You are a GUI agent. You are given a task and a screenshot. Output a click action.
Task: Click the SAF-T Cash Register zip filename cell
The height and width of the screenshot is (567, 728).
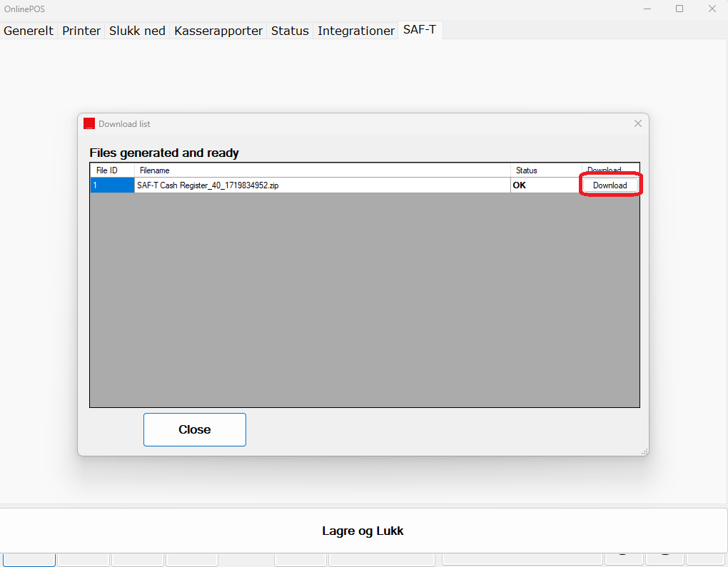pos(322,185)
